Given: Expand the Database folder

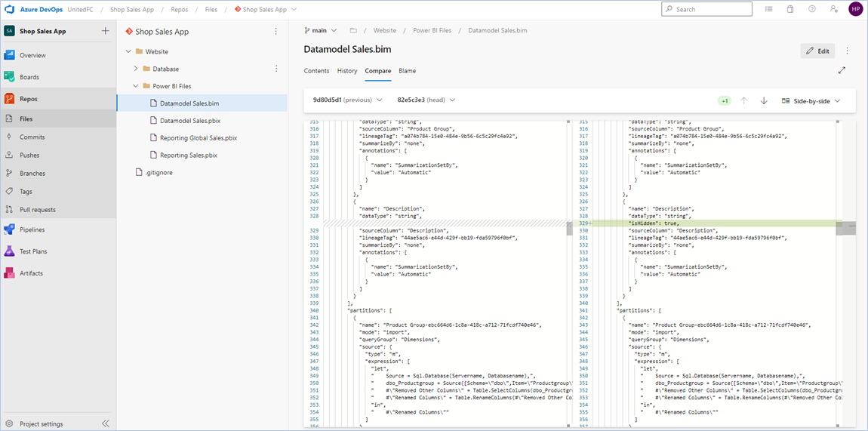Looking at the screenshot, I should 136,69.
